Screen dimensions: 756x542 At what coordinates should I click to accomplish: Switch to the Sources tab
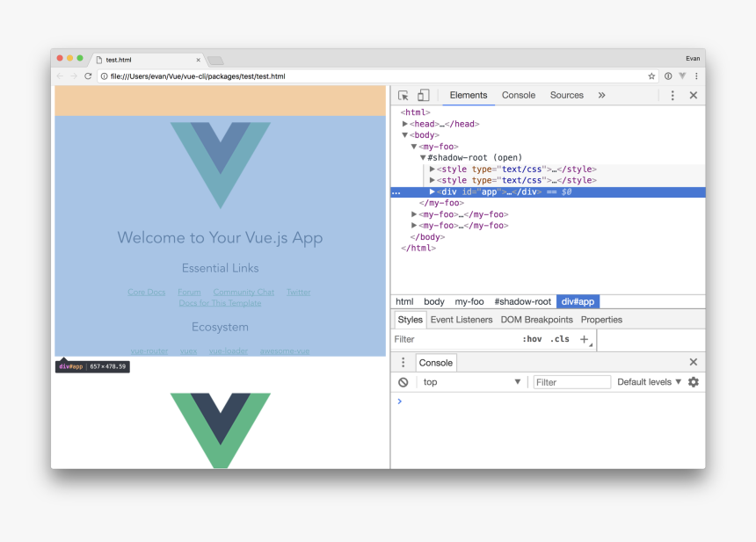[566, 96]
